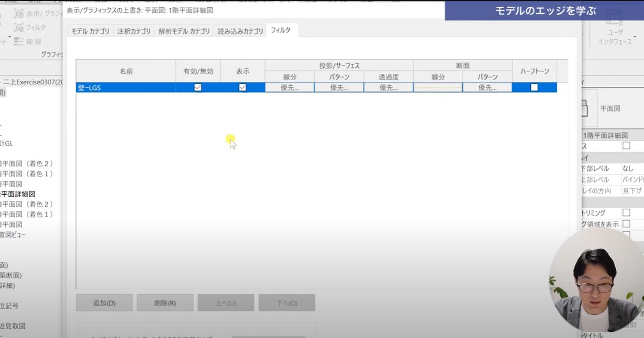This screenshot has height=338, width=644.
Task: Toggle 有効/無効 checkbox for 壁ーLGS
Action: pyautogui.click(x=198, y=87)
